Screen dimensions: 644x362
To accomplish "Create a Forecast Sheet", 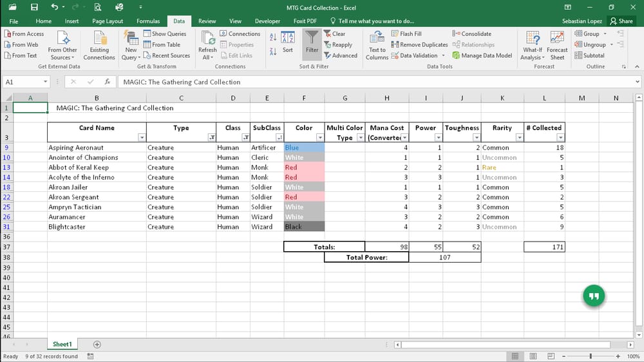I will point(557,46).
